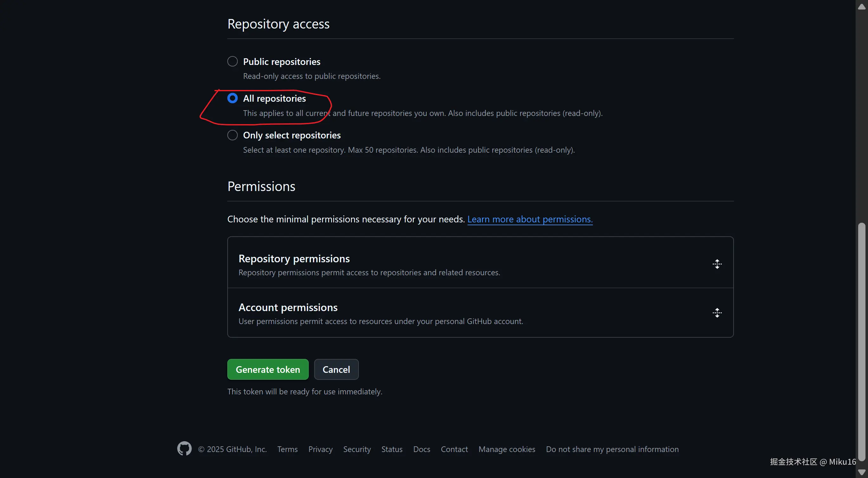Image resolution: width=868 pixels, height=478 pixels.
Task: Expand the Account permissions section
Action: click(x=717, y=313)
